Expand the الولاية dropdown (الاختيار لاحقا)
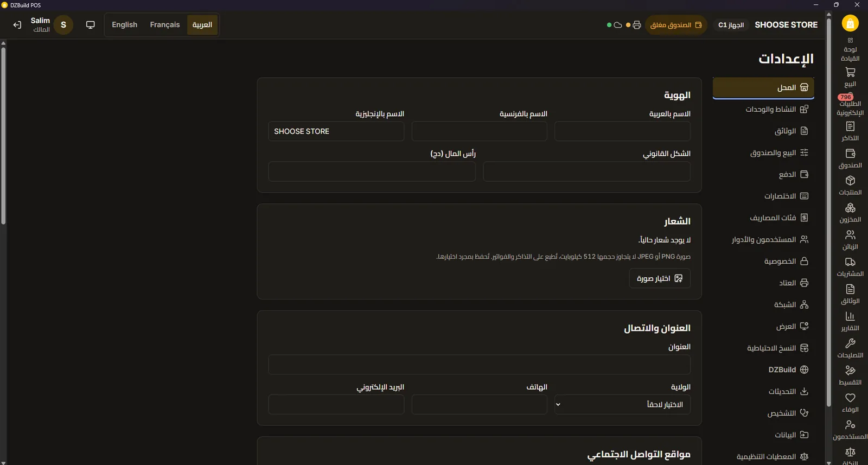Viewport: 868px width, 465px height. tap(622, 404)
